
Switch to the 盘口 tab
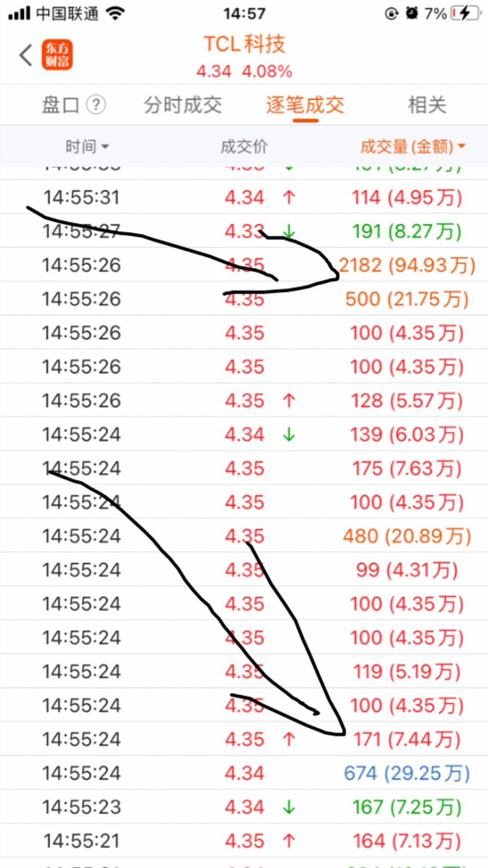[x=61, y=104]
